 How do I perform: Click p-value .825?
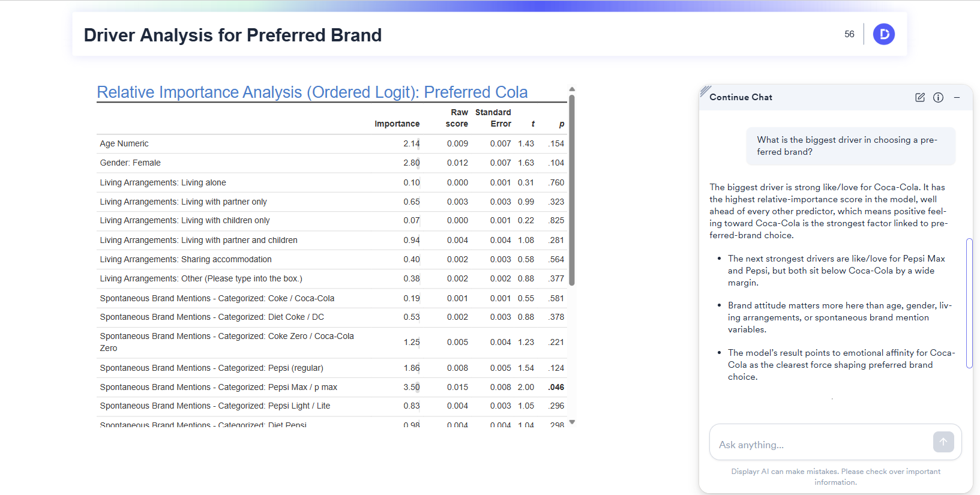point(556,221)
